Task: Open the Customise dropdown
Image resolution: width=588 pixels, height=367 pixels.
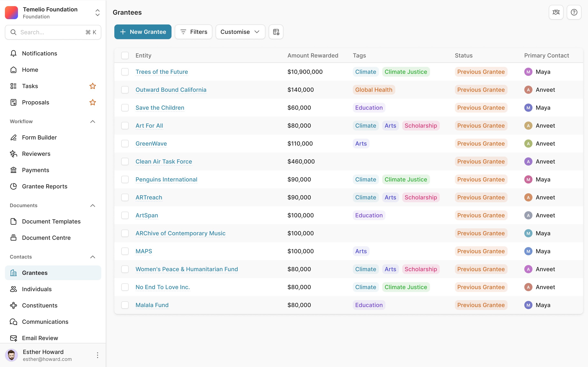Action: click(x=240, y=32)
